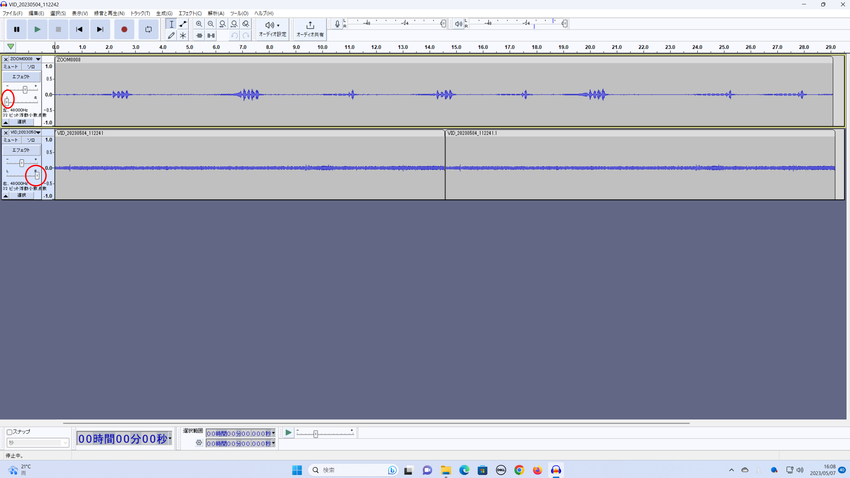Mute the VID_20230504 track

[x=11, y=140]
